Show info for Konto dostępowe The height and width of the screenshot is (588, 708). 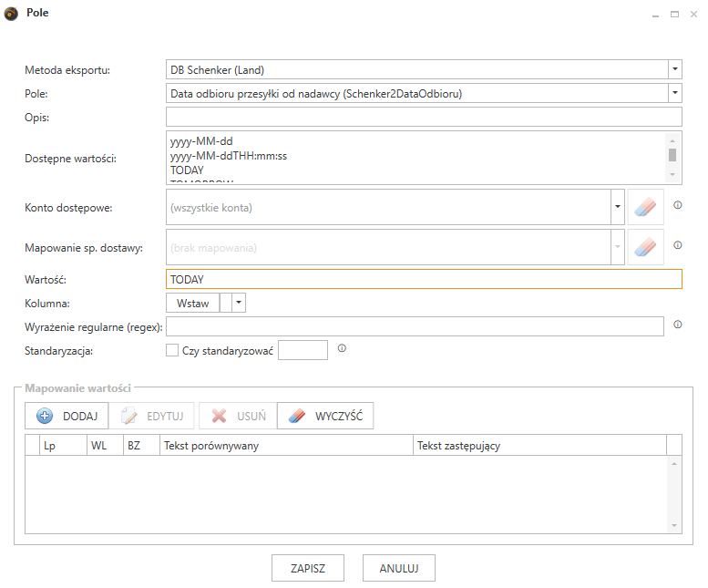(677, 205)
